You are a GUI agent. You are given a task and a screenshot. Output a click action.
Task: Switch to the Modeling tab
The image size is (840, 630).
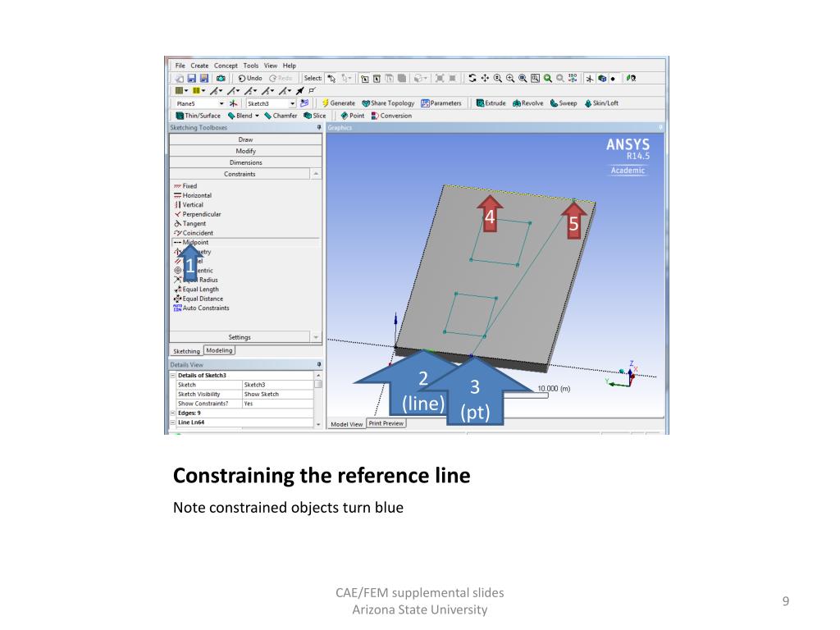tap(219, 350)
